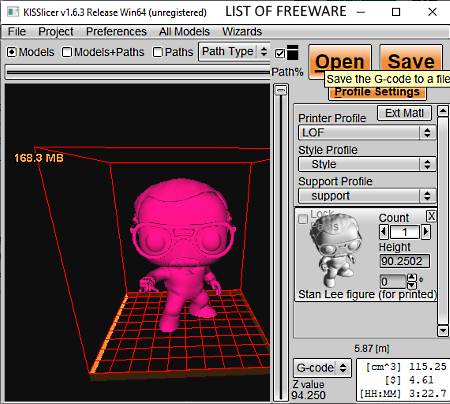Click the rotation angle field showing 0
Screen dimensions: 450x404
tap(393, 282)
